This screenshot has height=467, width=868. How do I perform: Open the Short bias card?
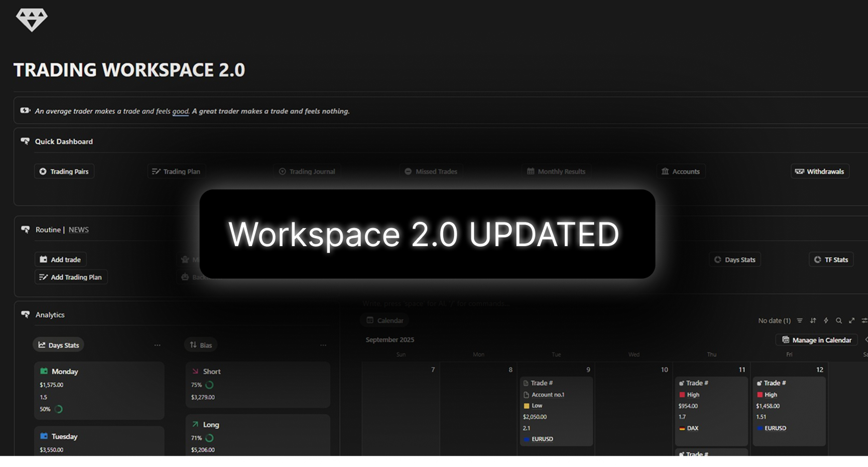click(x=258, y=385)
